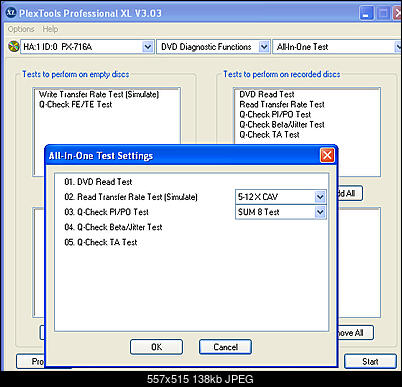Select Q-Check FE/TE Test in empty discs list
This screenshot has width=402, height=387.
point(75,104)
